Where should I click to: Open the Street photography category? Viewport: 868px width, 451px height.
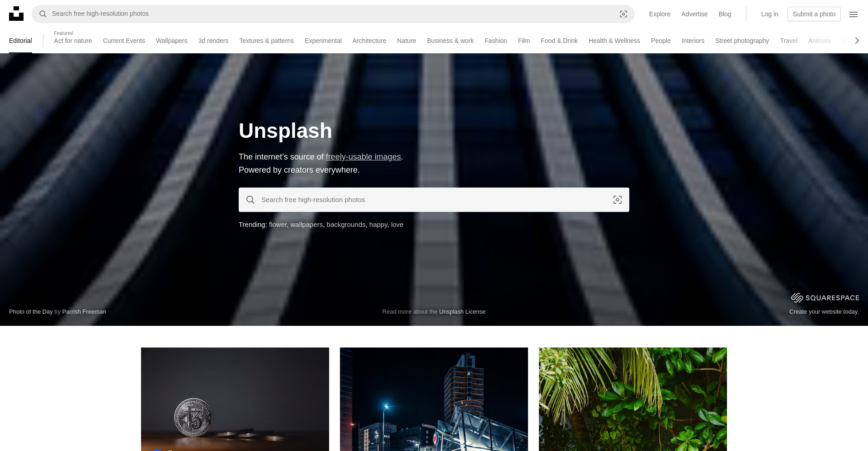coord(742,41)
